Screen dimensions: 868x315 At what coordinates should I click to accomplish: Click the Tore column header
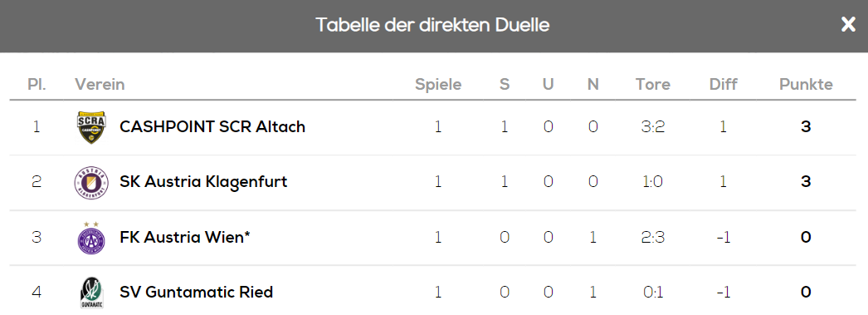[653, 84]
